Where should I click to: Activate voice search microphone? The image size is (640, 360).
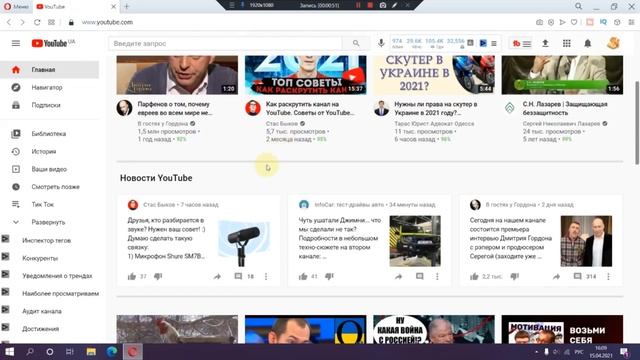381,43
